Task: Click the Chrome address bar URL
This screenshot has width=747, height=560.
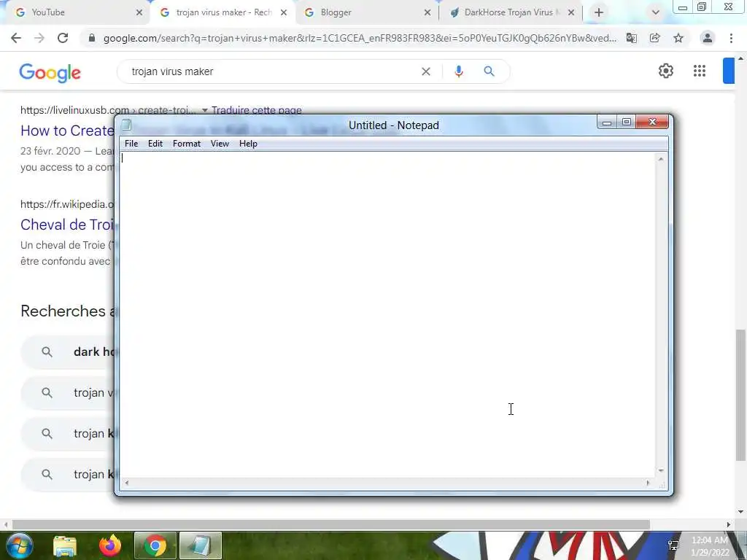Action: coord(360,38)
